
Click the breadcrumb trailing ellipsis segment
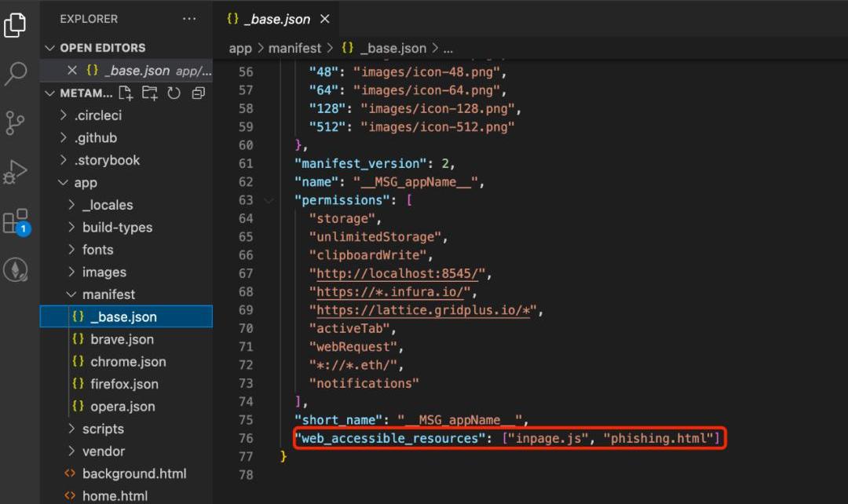tap(448, 49)
